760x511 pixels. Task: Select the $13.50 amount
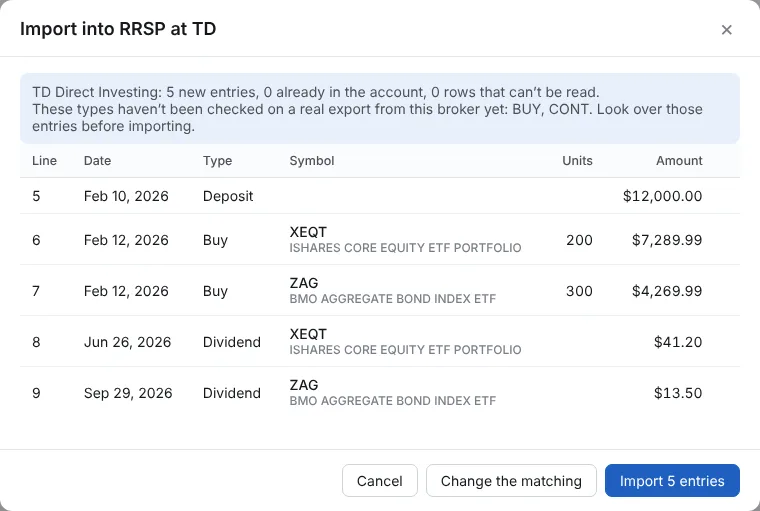678,393
